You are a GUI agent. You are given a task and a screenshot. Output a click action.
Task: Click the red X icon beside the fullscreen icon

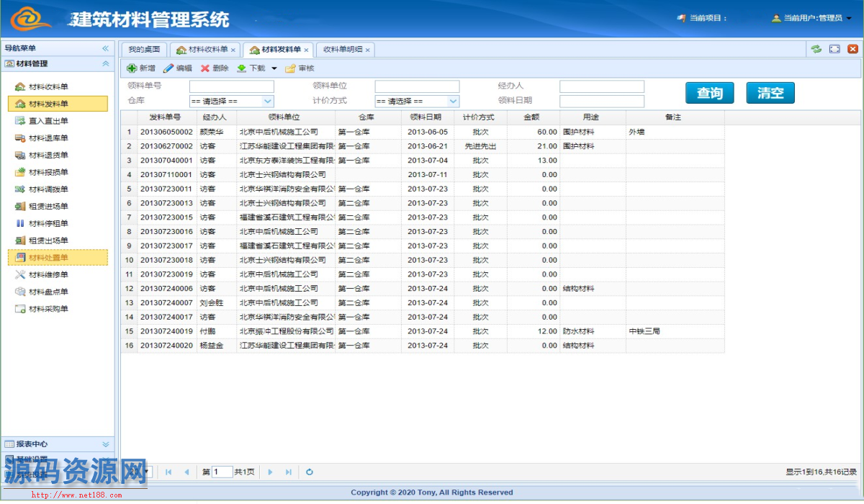852,49
